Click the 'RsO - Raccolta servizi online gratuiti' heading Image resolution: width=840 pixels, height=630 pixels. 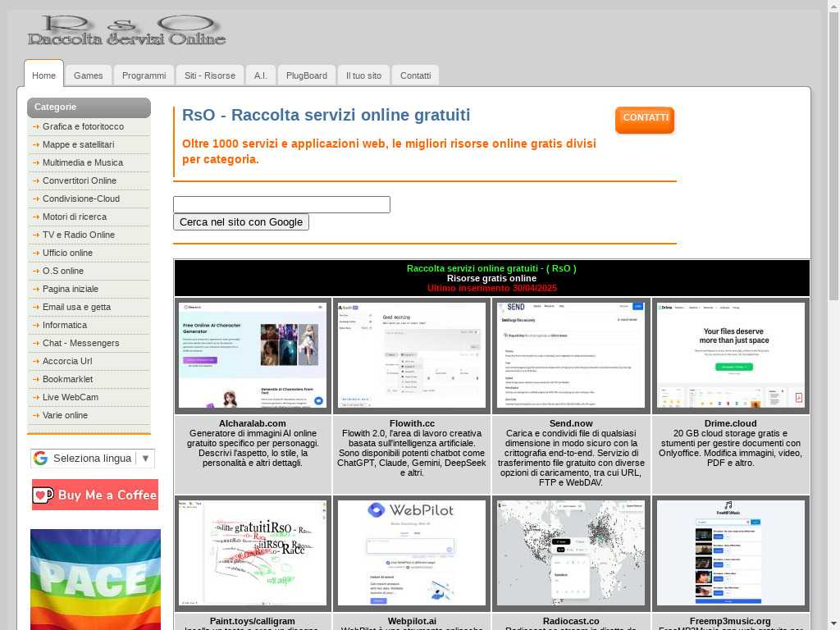(x=326, y=115)
